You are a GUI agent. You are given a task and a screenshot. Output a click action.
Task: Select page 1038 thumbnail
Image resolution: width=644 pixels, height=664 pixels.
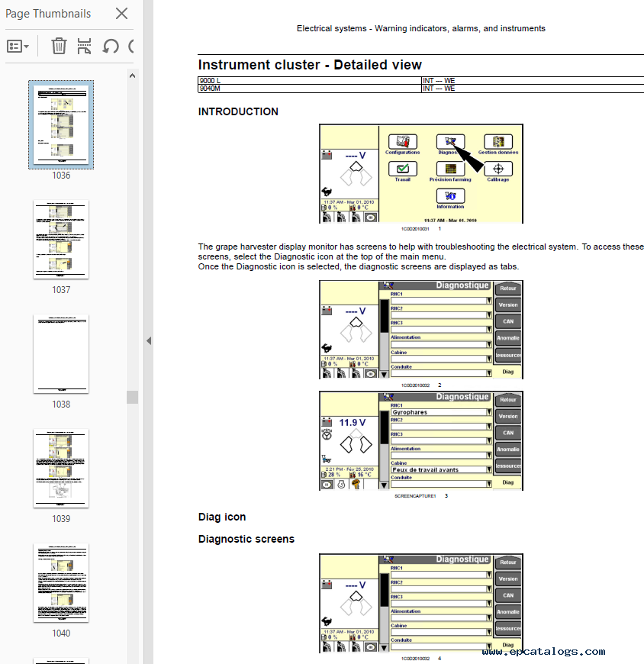(61, 353)
